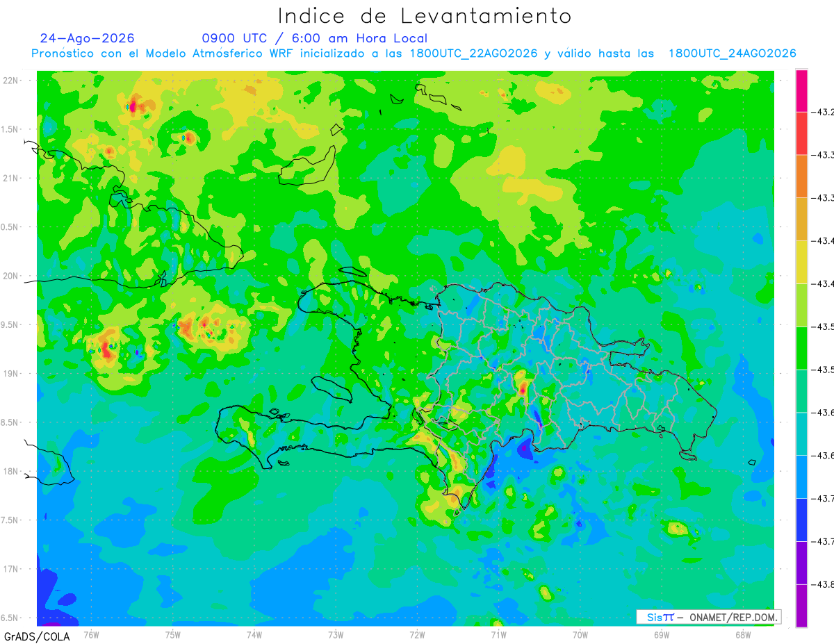This screenshot has width=834, height=644.
Task: Click the '69W' longitude label
Action: (x=662, y=635)
